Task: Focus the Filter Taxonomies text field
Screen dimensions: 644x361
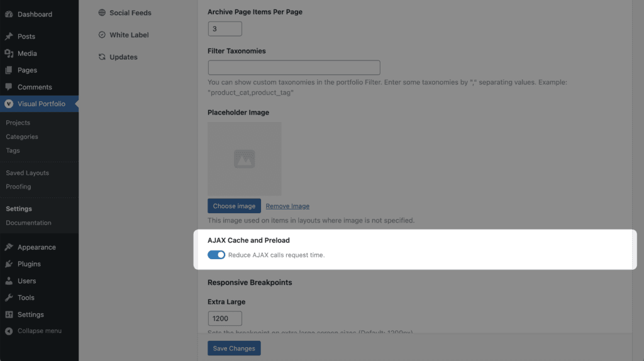Action: tap(294, 67)
